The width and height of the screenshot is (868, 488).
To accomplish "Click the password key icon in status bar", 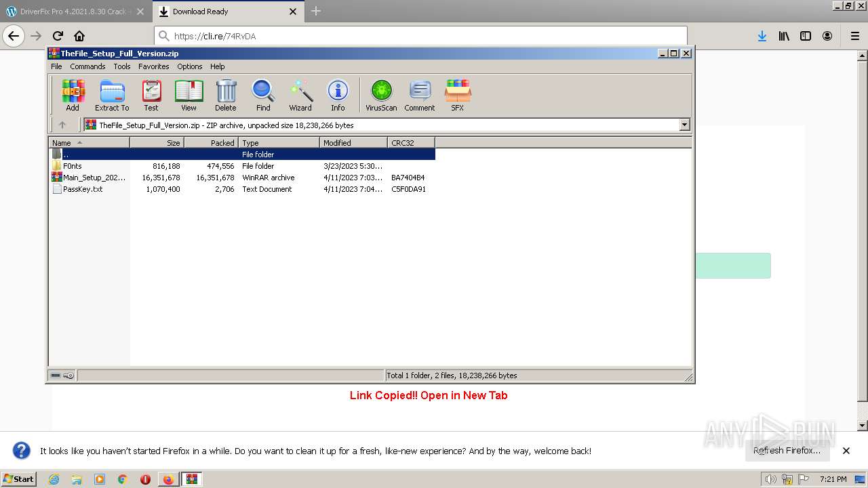I will click(68, 375).
